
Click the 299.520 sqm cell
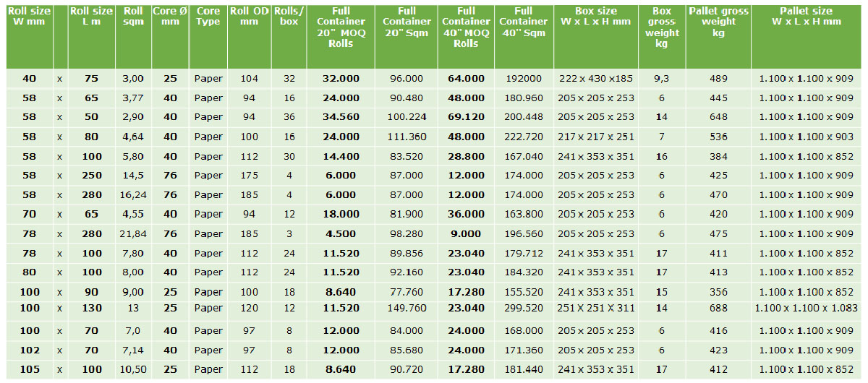tap(524, 308)
